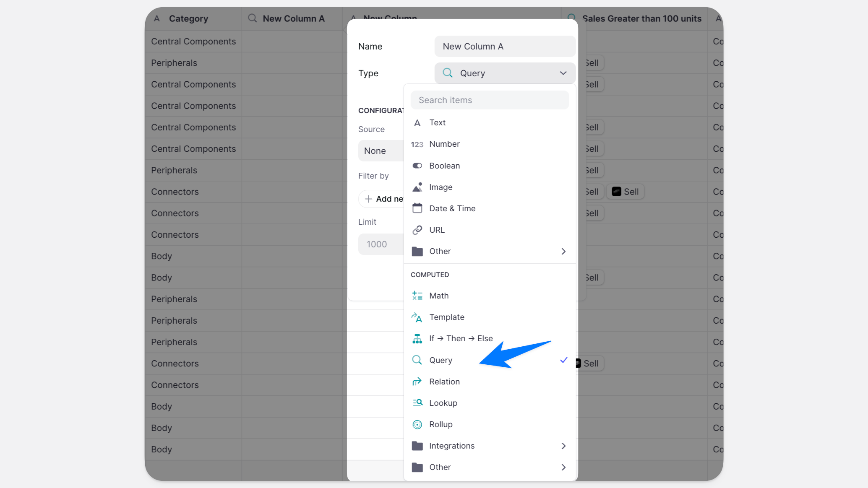Click the checked Query option
This screenshot has width=868, height=488.
441,360
